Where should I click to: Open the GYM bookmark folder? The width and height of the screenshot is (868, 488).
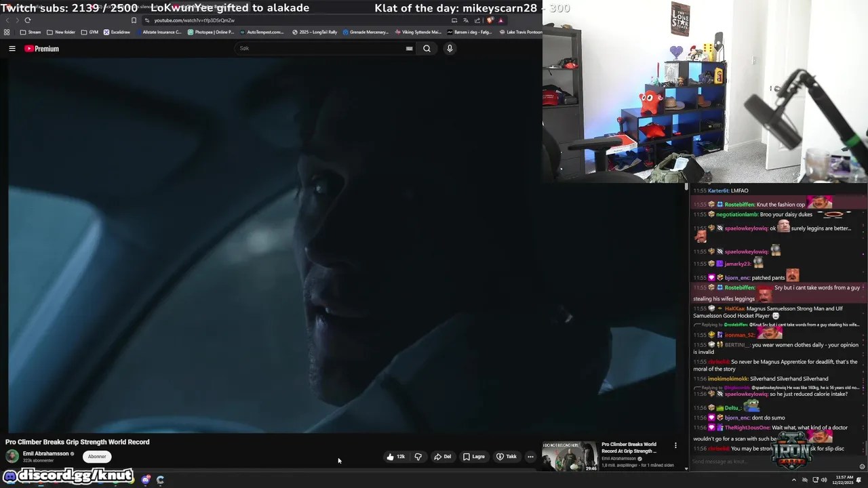click(90, 32)
